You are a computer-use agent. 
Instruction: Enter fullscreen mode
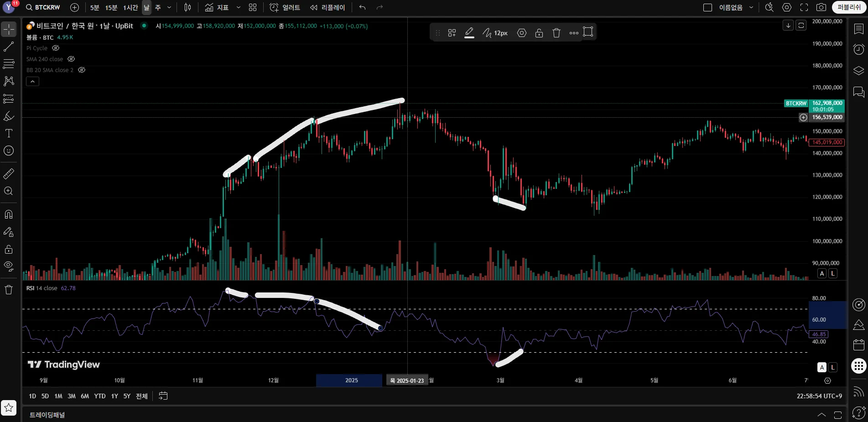[804, 7]
